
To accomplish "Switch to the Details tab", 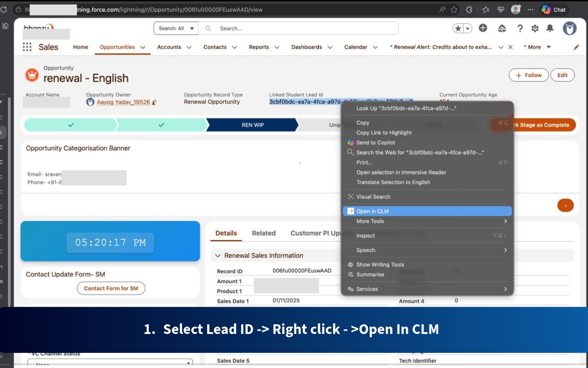I will (226, 233).
